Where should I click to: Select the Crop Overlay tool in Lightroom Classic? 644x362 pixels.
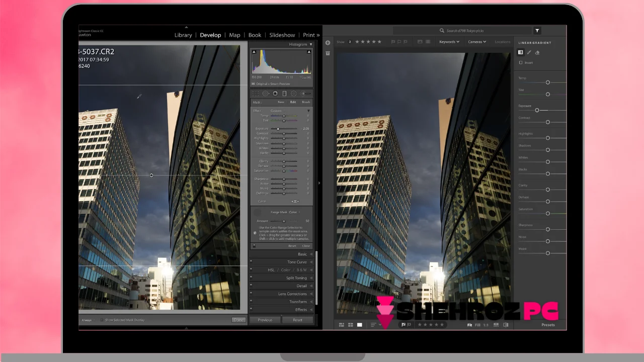coord(256,94)
